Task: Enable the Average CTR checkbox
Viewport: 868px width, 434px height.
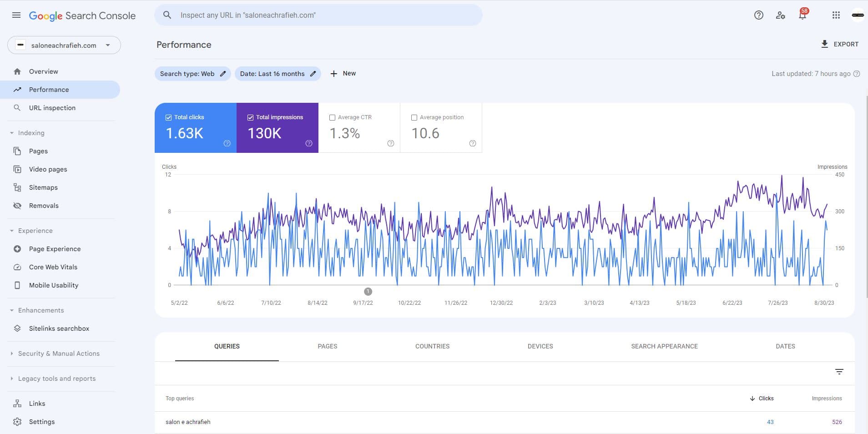Action: (333, 117)
